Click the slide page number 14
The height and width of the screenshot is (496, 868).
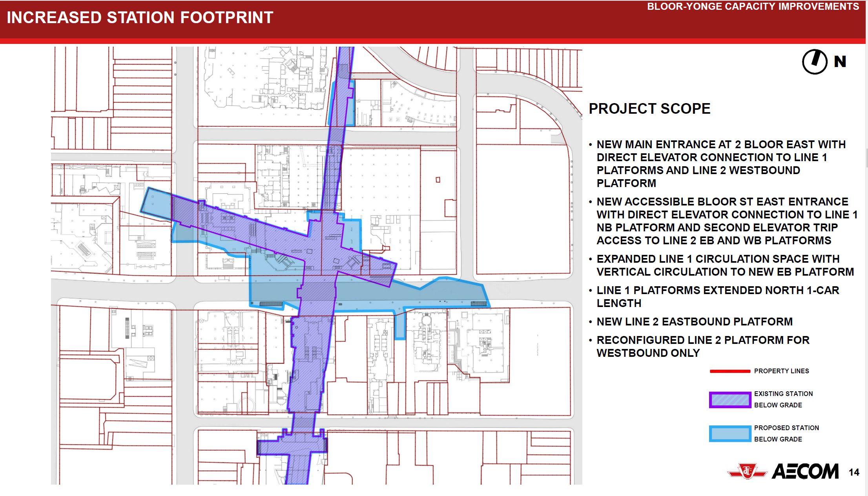(854, 472)
